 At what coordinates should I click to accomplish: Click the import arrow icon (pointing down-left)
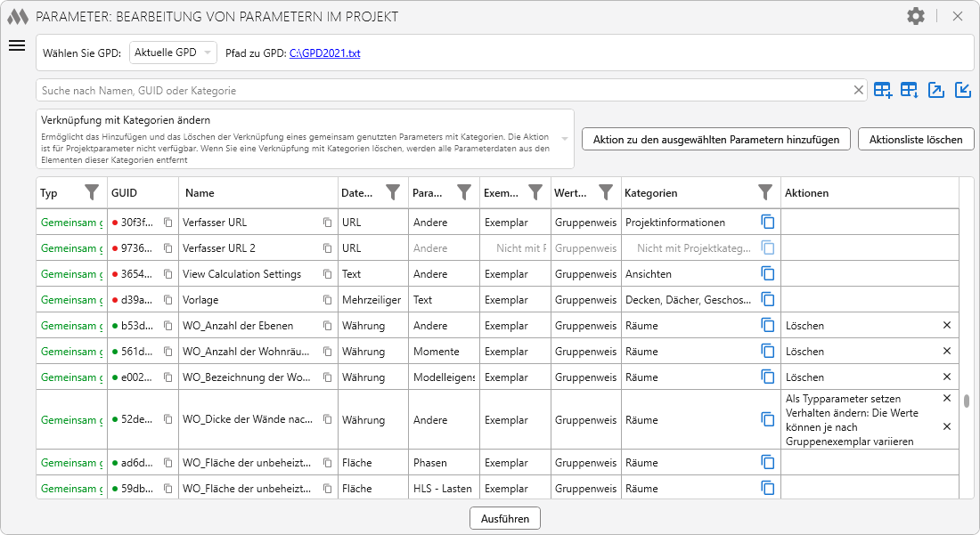tap(963, 90)
